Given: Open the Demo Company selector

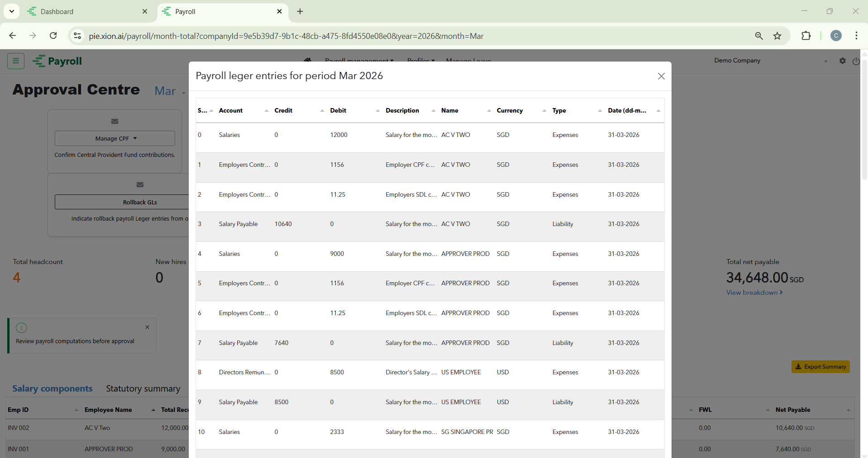Looking at the screenshot, I should point(770,61).
